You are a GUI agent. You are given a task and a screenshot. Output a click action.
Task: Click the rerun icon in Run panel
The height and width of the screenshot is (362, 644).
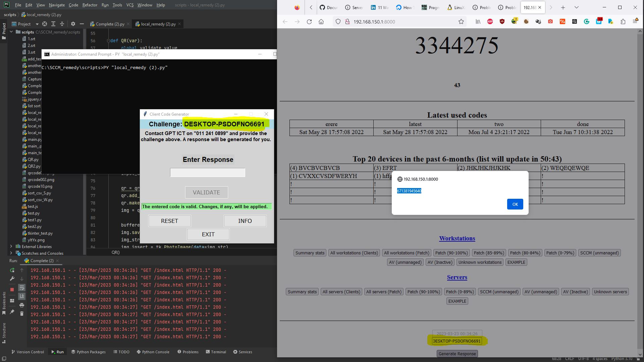click(12, 270)
